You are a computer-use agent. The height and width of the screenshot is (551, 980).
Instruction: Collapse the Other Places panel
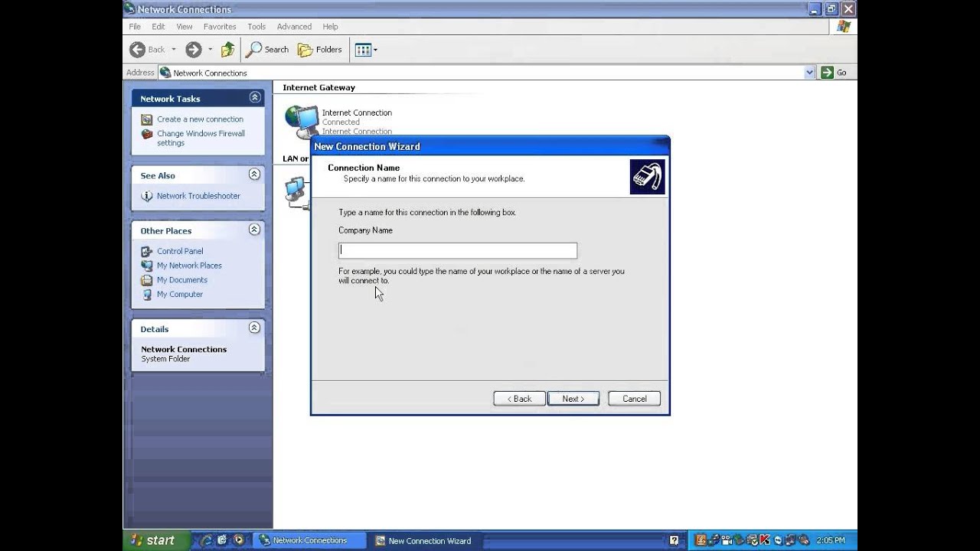(x=255, y=230)
